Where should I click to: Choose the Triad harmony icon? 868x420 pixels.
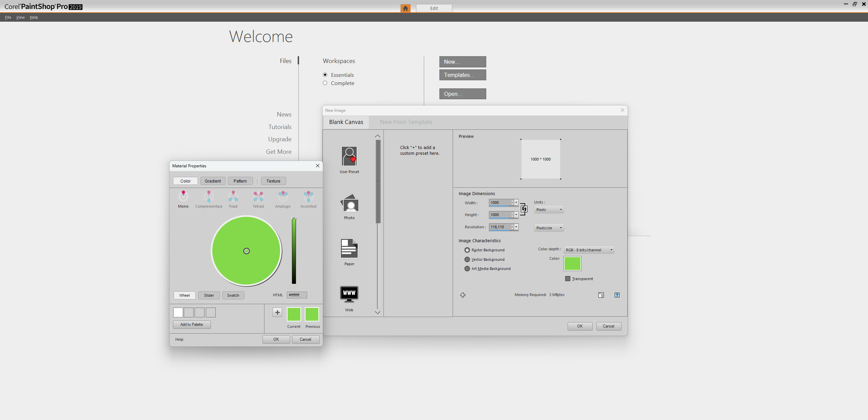[x=233, y=196]
